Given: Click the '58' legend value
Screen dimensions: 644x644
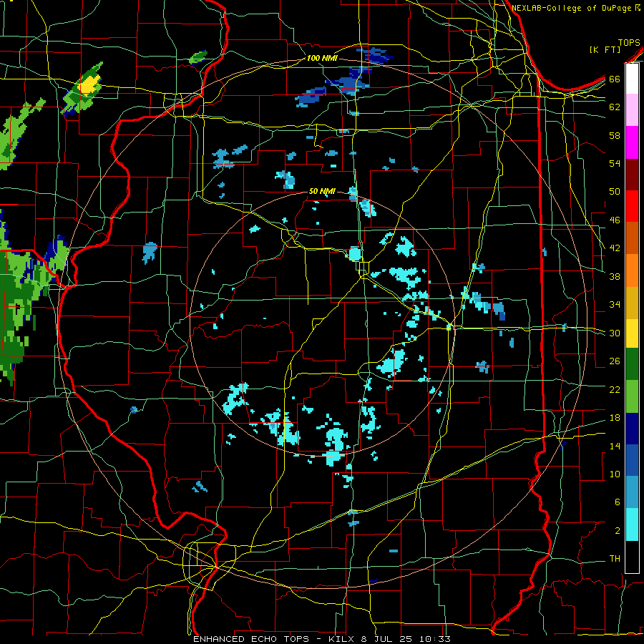Looking at the screenshot, I should (x=615, y=135).
